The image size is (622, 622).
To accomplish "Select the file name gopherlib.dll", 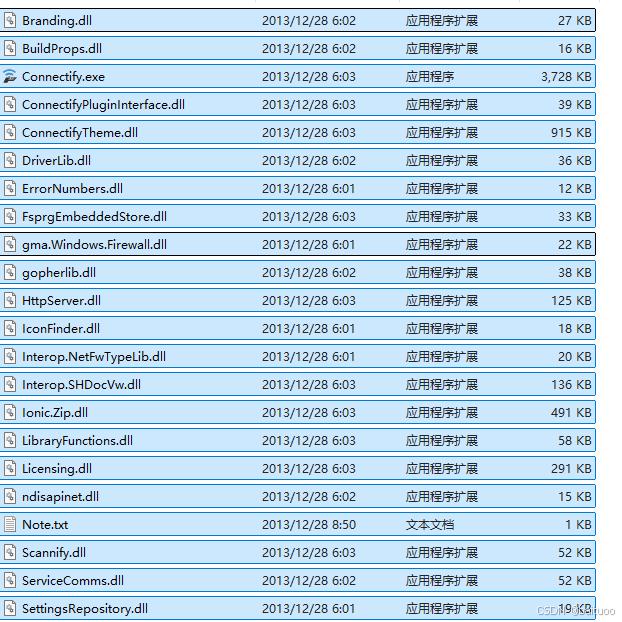I will point(59,273).
